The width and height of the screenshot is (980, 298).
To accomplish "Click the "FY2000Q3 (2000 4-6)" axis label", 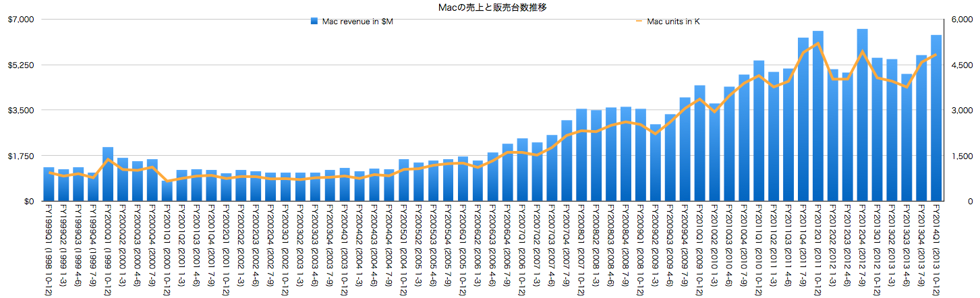I will click(138, 244).
